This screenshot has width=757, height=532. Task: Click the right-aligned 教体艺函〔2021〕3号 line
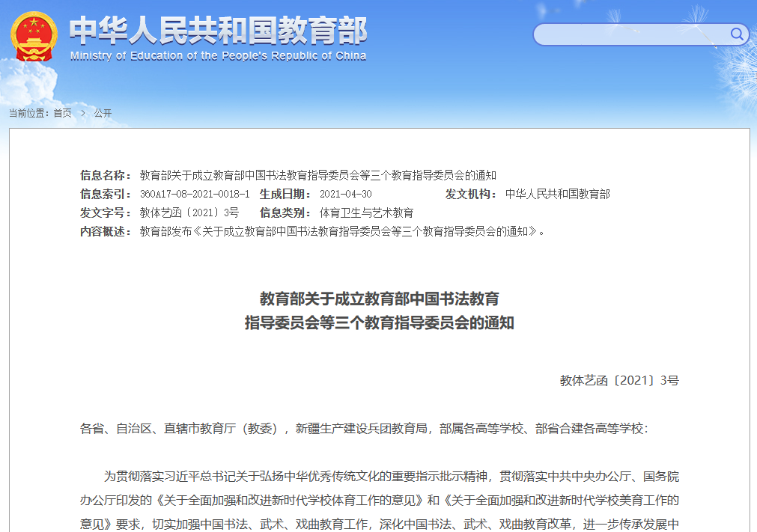click(x=619, y=381)
